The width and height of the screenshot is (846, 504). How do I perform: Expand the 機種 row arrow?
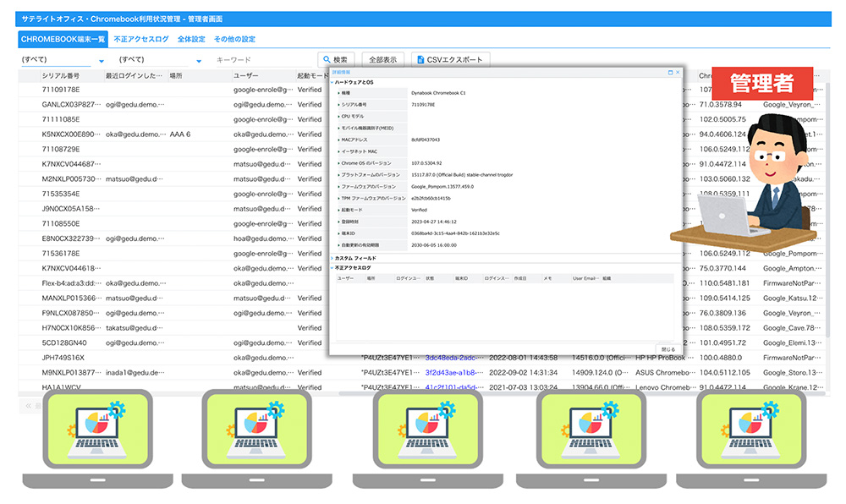tap(339, 93)
